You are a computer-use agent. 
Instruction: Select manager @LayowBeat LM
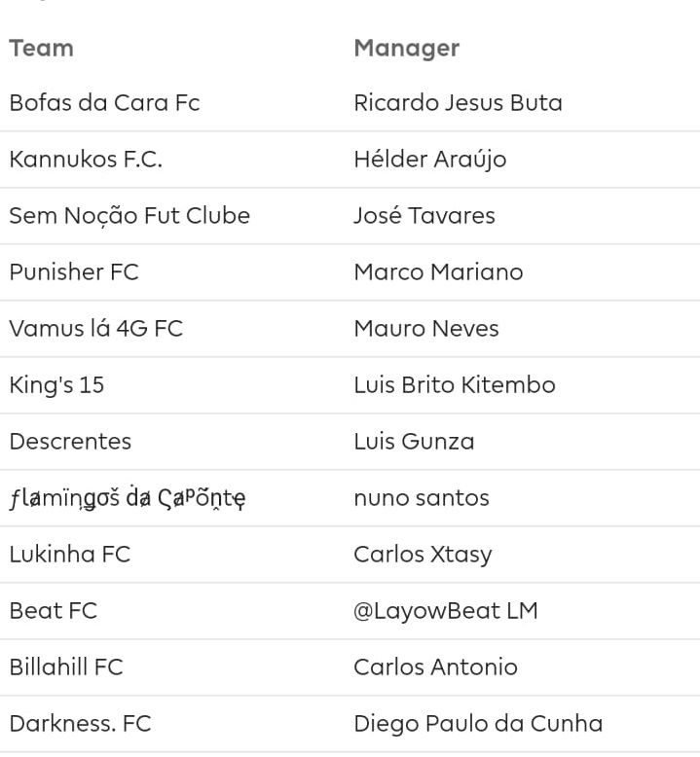446,611
